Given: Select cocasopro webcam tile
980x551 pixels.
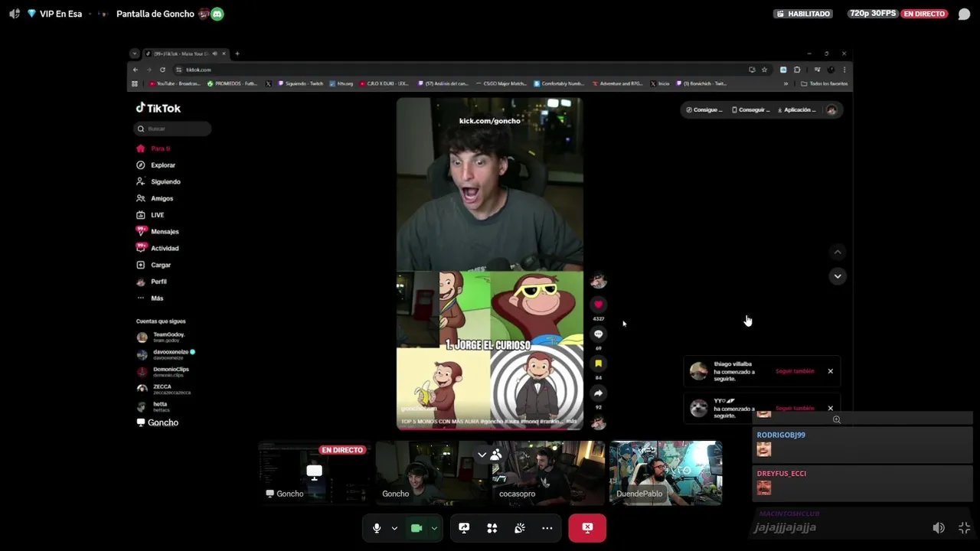Looking at the screenshot, I should pyautogui.click(x=548, y=472).
